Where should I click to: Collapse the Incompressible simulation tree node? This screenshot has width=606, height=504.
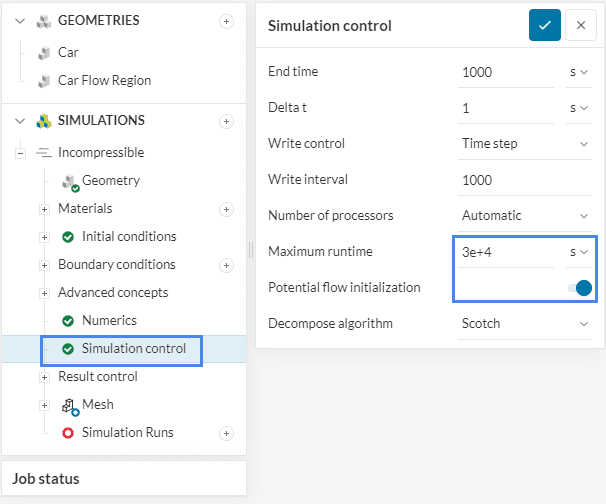20,153
